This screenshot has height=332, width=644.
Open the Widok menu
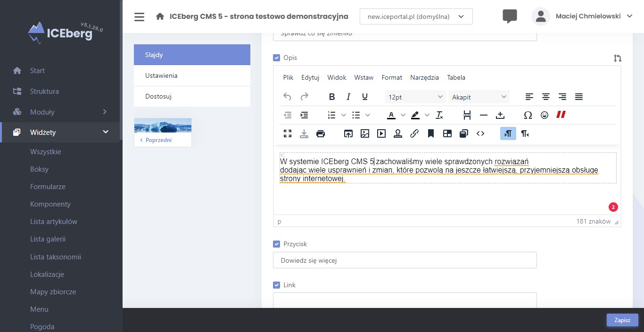click(337, 77)
